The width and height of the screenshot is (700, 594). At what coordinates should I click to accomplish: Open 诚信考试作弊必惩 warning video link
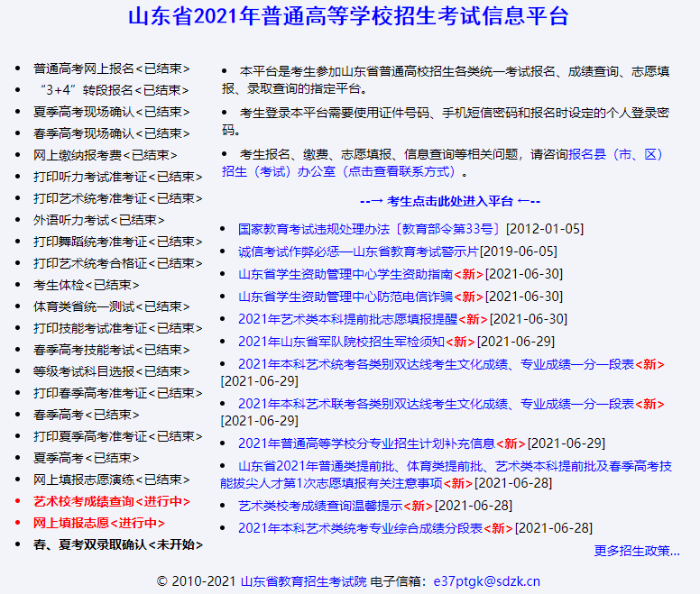358,251
